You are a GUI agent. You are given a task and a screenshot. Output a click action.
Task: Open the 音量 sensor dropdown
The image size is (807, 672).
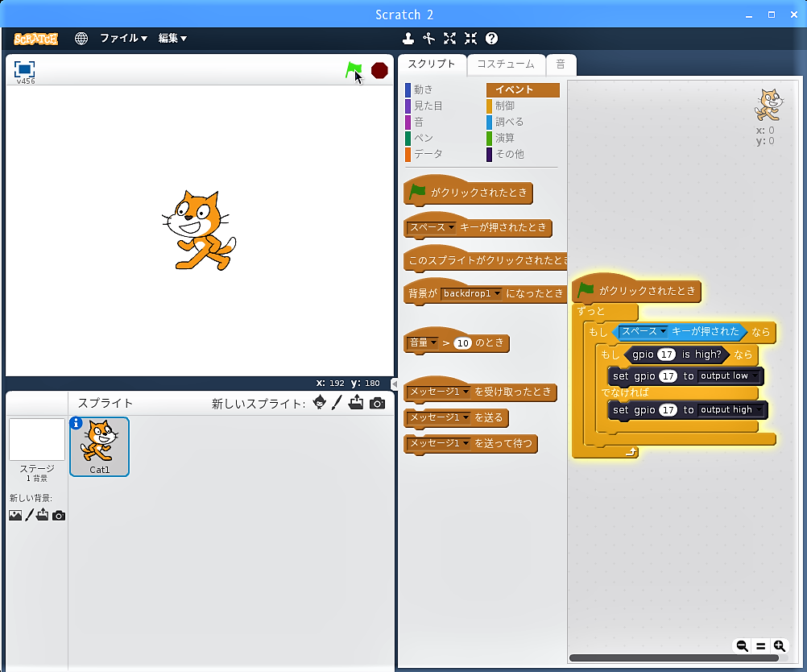point(423,343)
